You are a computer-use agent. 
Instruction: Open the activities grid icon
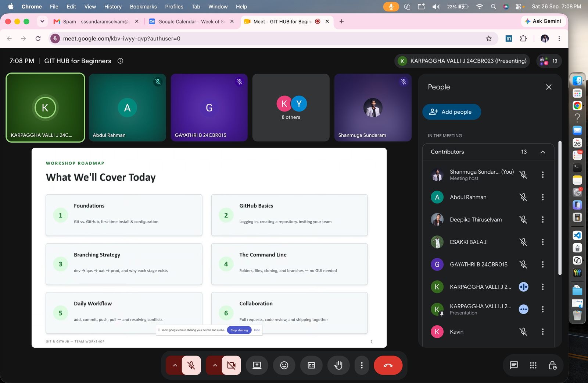coord(533,365)
